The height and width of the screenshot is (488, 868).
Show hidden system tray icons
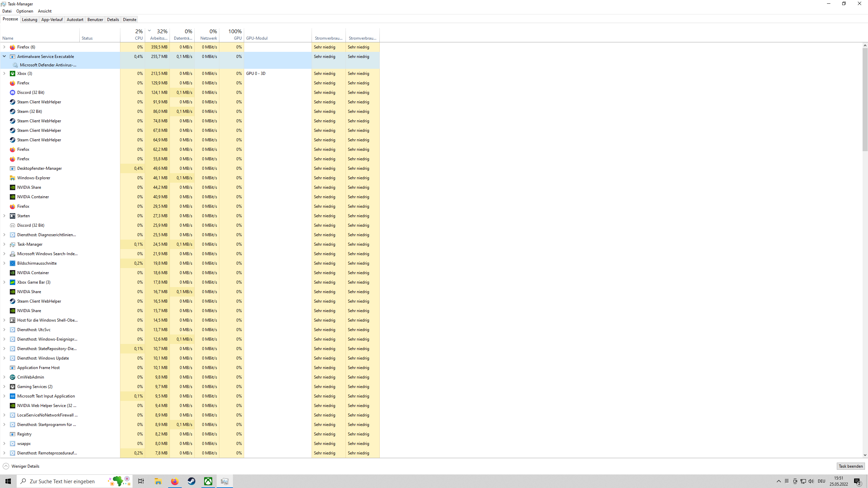pos(779,481)
